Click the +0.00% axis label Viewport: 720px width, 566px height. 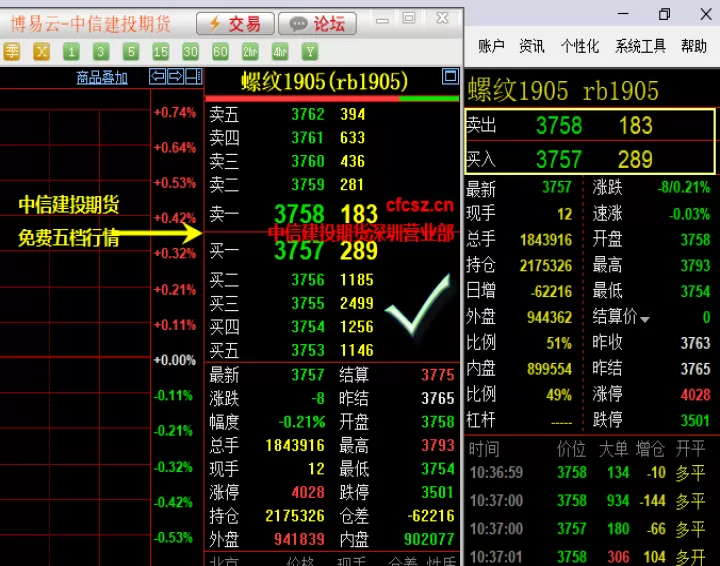(175, 360)
